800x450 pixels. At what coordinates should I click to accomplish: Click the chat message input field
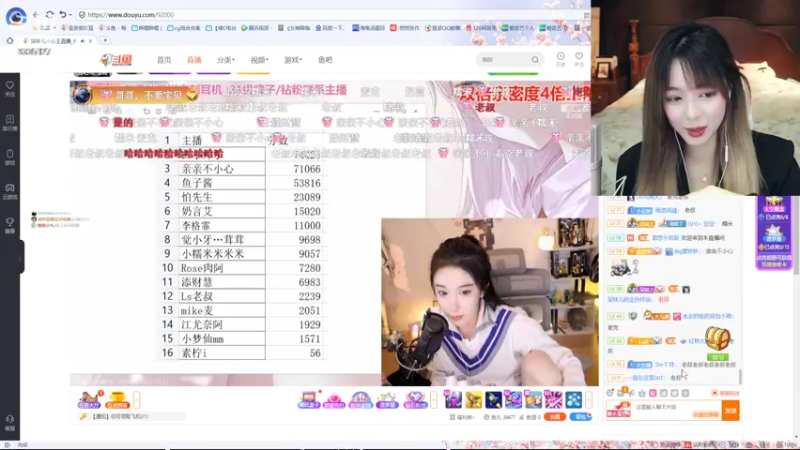(678, 410)
